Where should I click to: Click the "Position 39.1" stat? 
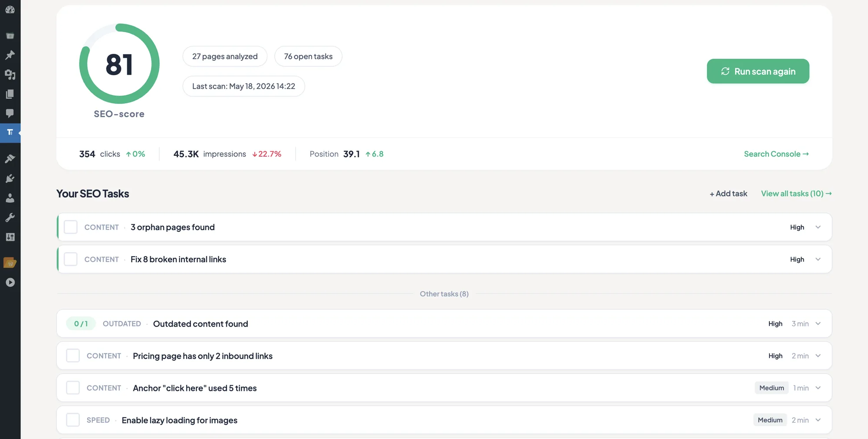[335, 154]
